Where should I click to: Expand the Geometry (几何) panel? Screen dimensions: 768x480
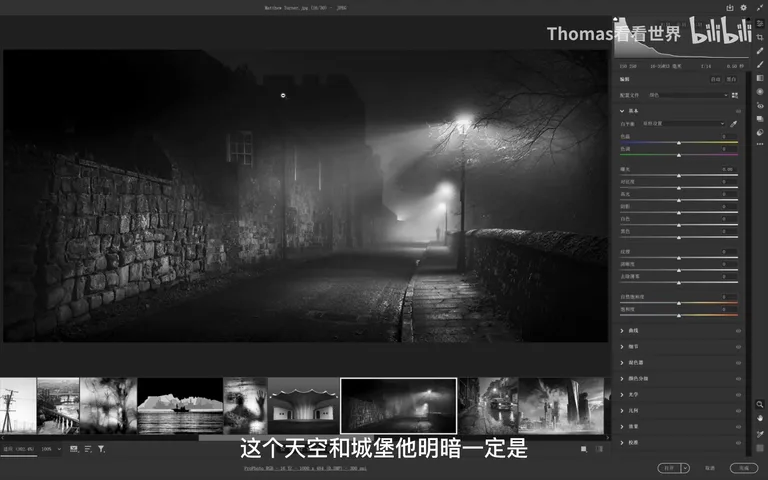coord(622,411)
